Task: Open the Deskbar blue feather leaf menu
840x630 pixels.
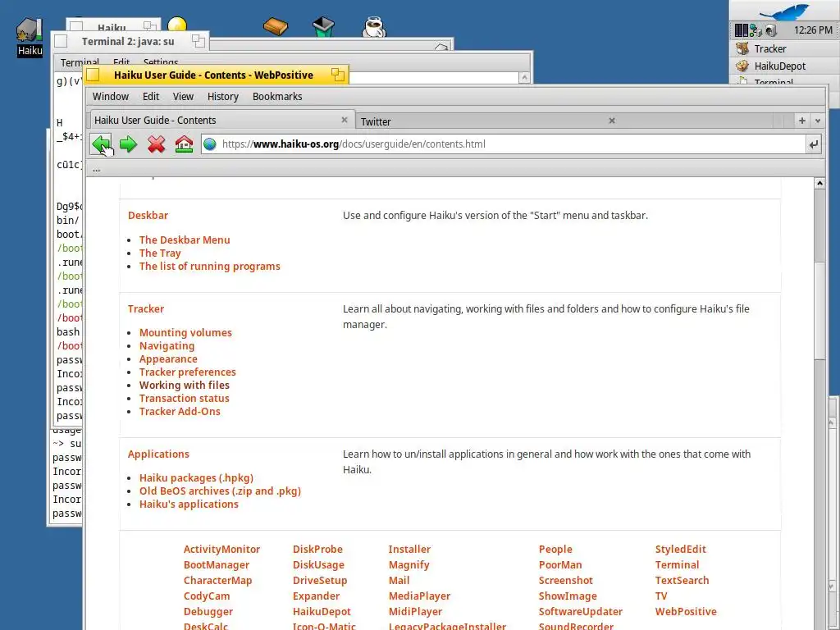Action: [785, 11]
